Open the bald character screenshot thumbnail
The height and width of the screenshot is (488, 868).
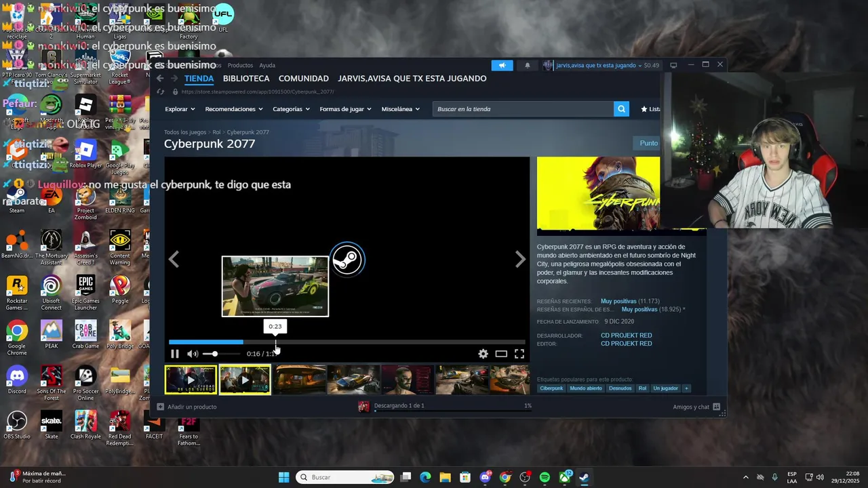408,380
